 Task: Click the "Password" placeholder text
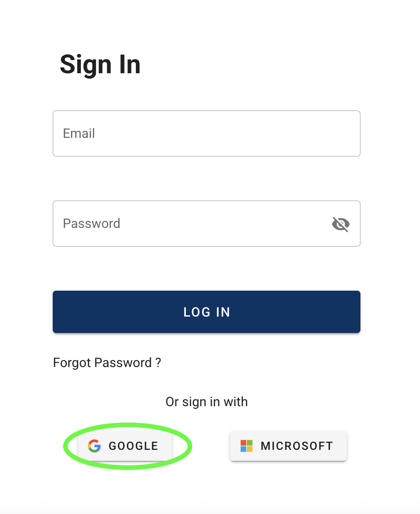[91, 223]
